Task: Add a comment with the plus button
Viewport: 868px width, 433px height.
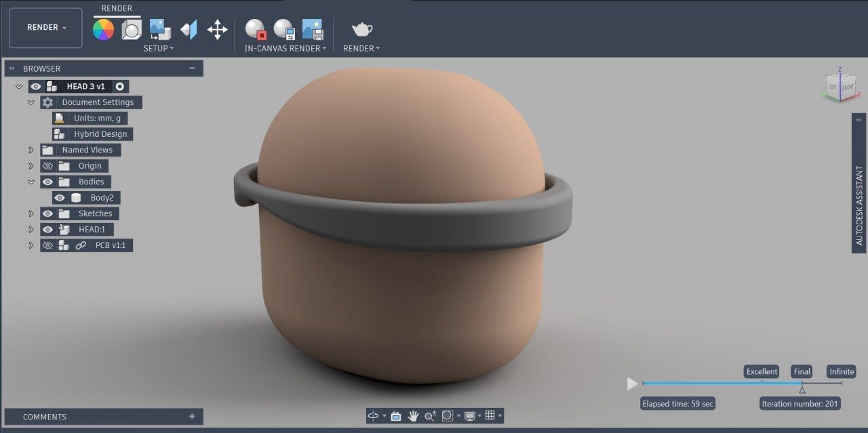Action: click(192, 417)
